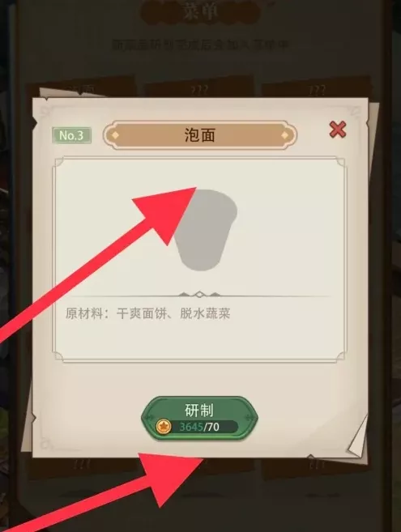Click the decorative divider ornament below the cup
The height and width of the screenshot is (532, 401).
coord(199,295)
